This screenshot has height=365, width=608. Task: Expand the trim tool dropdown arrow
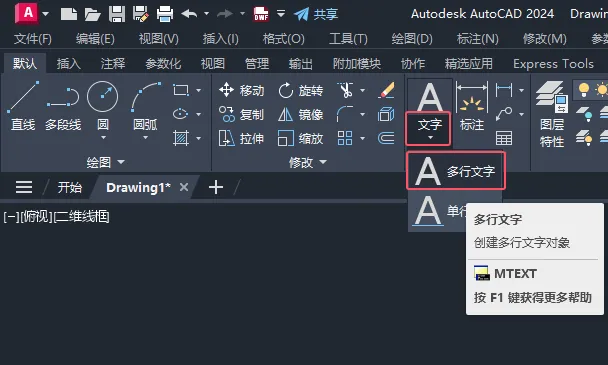363,90
